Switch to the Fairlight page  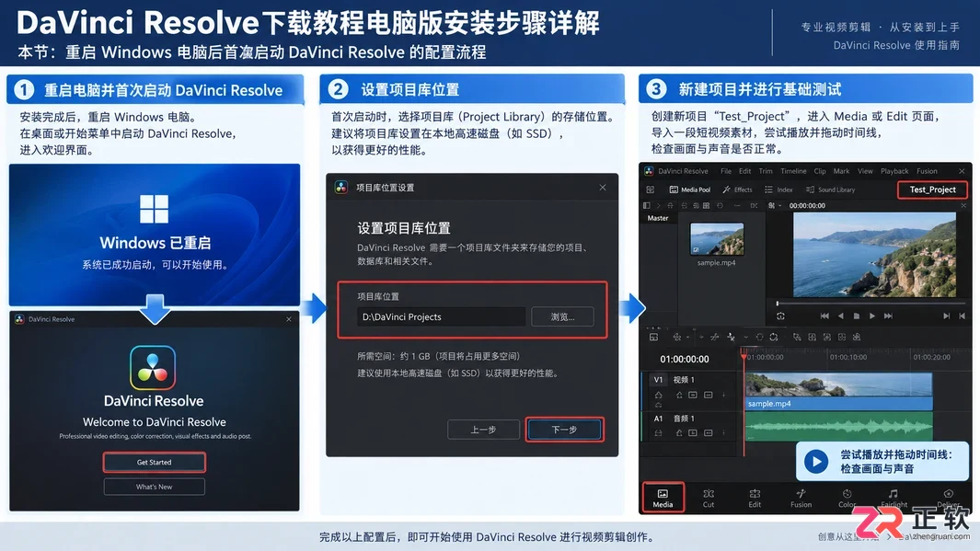point(894,499)
